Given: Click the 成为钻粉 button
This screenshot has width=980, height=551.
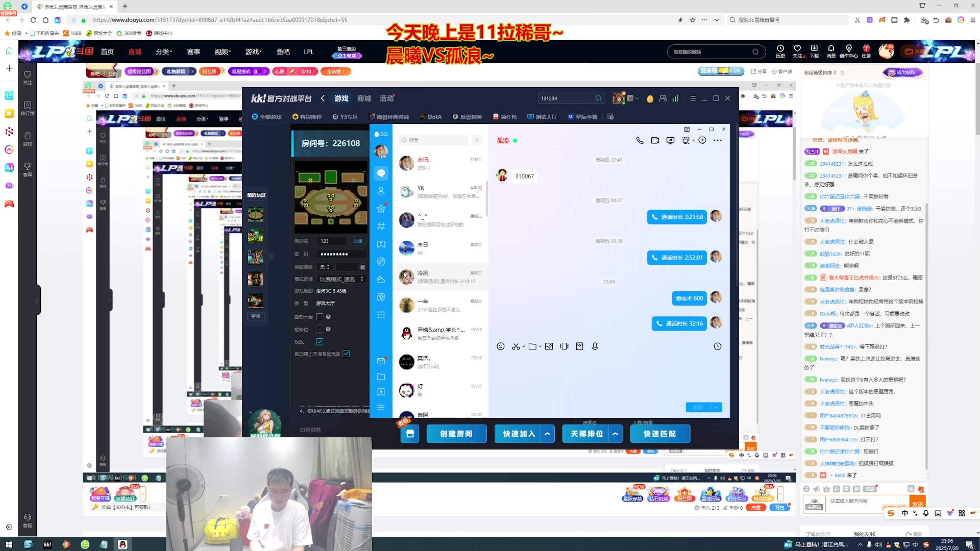Looking at the screenshot, I should click(902, 72).
